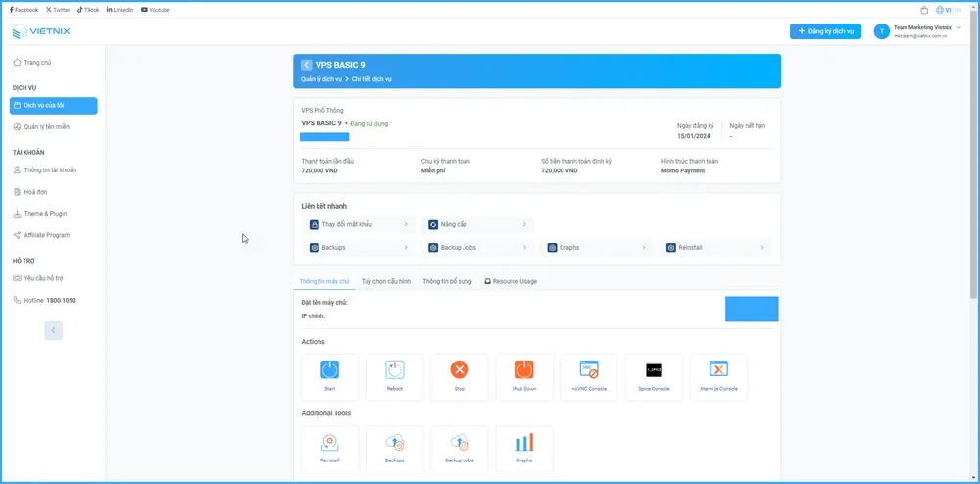980x484 pixels.
Task: Select Dịch vụ của tôi in sidebar
Action: [54, 106]
